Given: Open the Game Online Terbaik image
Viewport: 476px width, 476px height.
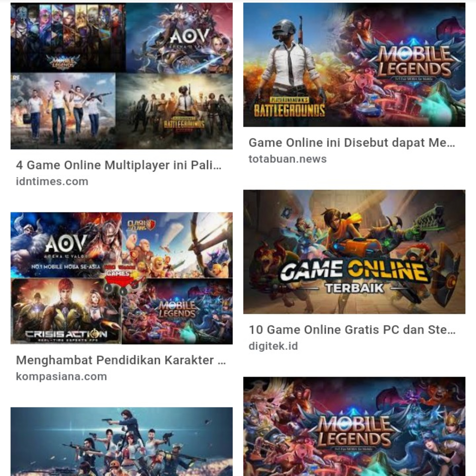Looking at the screenshot, I should point(354,252).
